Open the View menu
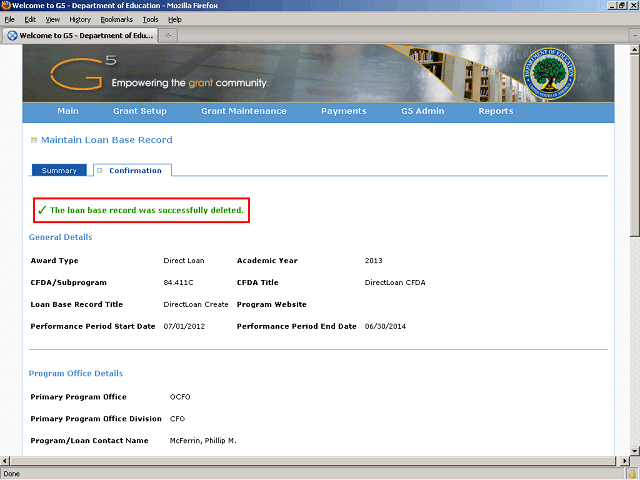The image size is (640, 480). [x=53, y=20]
